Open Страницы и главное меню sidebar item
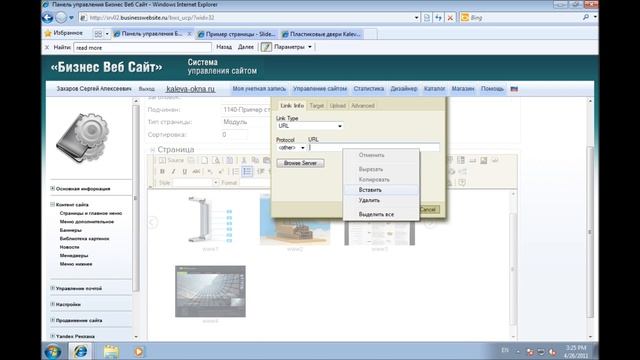 [91, 213]
